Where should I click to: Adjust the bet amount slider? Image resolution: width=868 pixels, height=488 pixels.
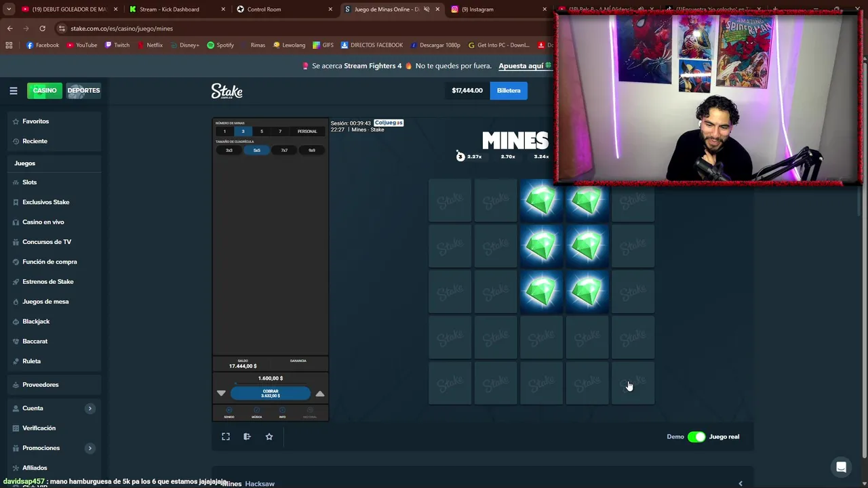[271, 384]
